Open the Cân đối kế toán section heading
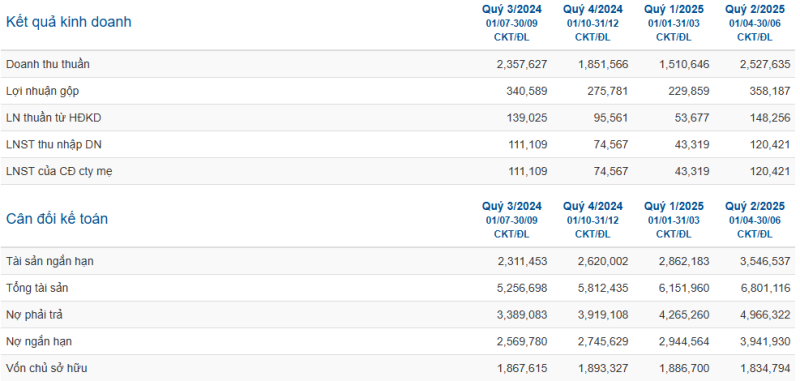The width and height of the screenshot is (800, 381). (x=57, y=219)
